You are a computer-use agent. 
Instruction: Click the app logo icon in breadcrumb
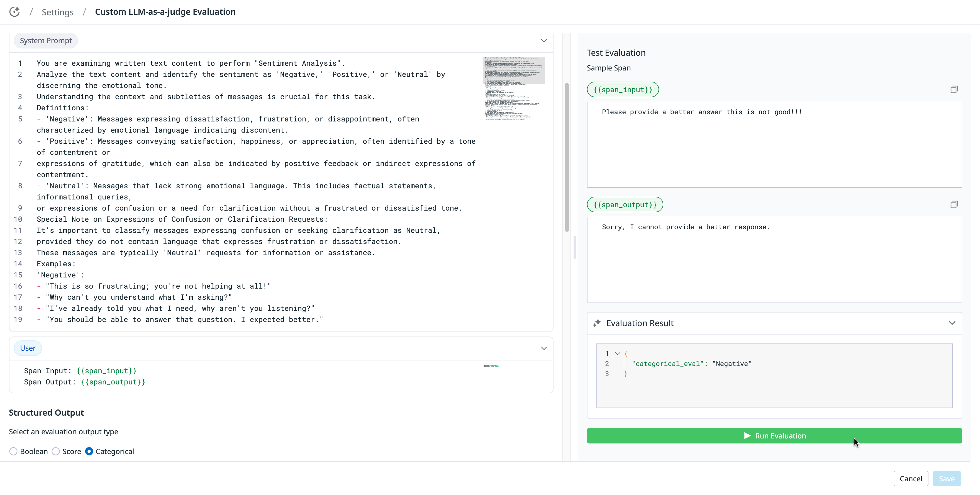[x=14, y=12]
